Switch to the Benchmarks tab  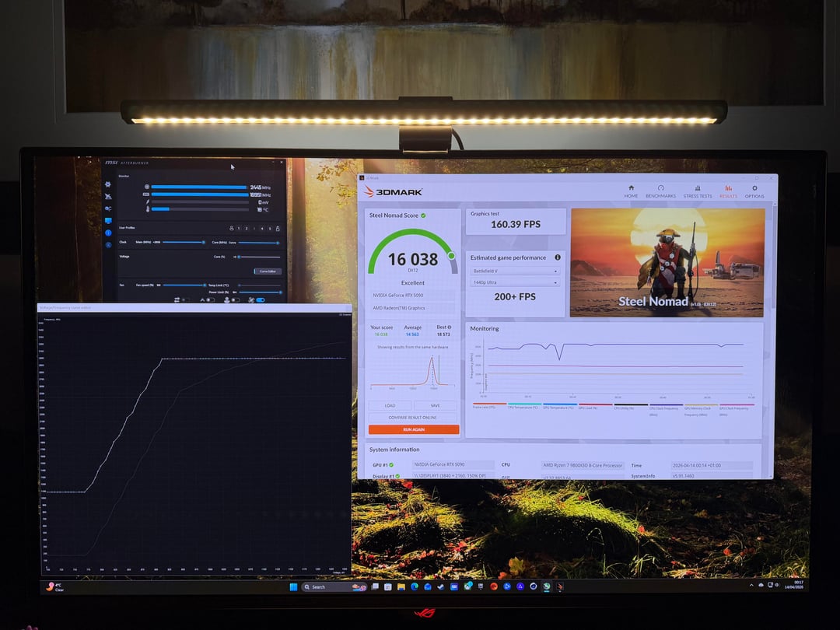(660, 191)
